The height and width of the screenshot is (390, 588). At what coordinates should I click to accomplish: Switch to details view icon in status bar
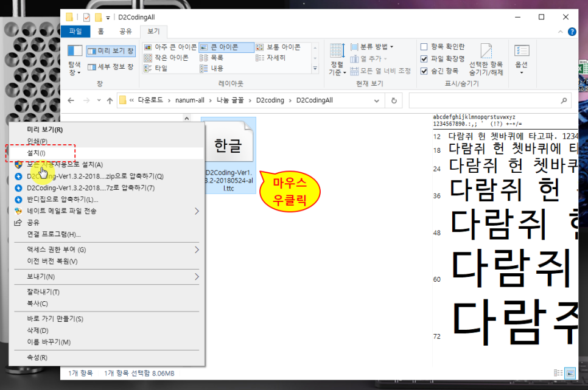click(x=558, y=373)
